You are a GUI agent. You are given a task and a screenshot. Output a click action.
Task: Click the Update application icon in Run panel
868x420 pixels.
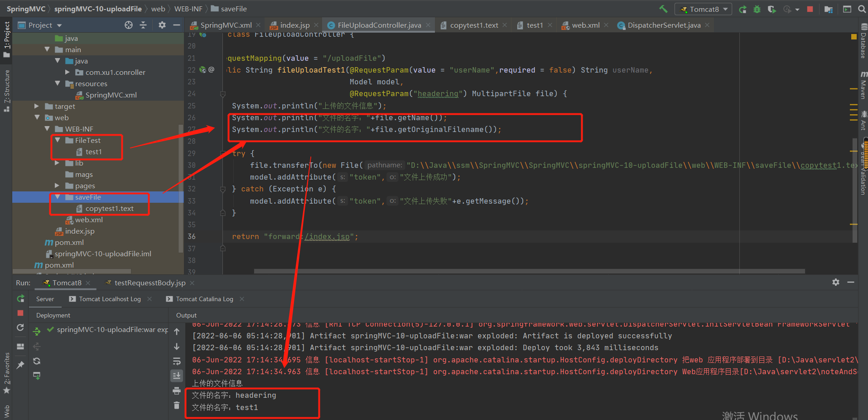tap(20, 327)
